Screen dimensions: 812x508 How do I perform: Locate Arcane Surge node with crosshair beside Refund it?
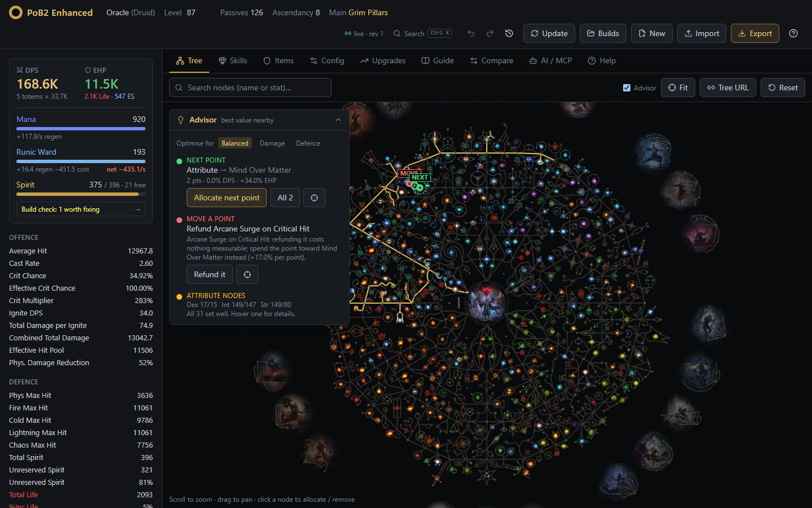pos(247,274)
